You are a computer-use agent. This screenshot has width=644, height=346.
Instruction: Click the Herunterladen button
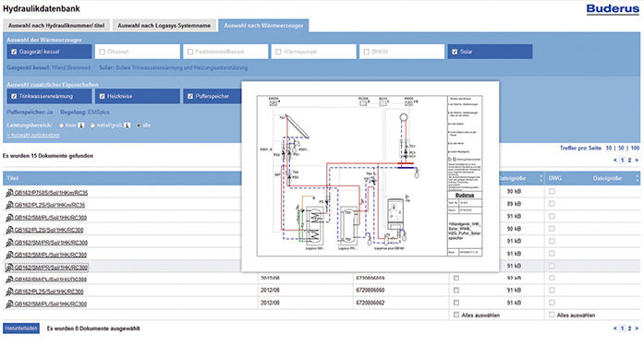pos(21,328)
